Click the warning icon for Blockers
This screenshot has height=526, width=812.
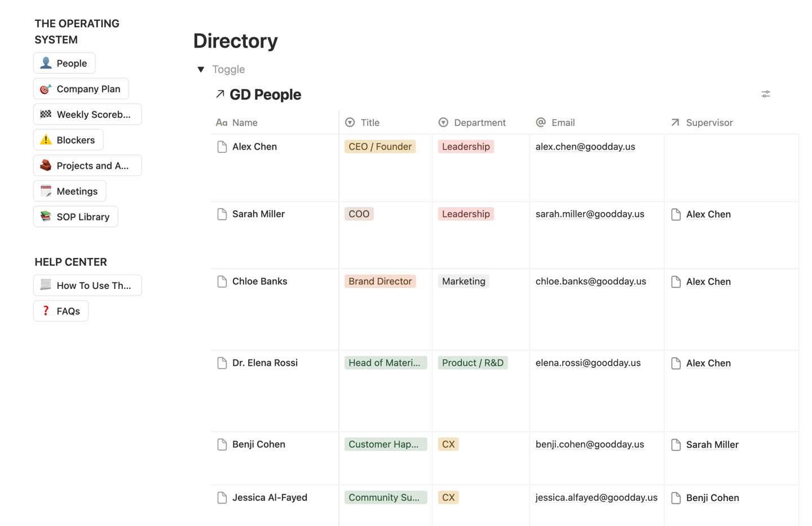46,140
